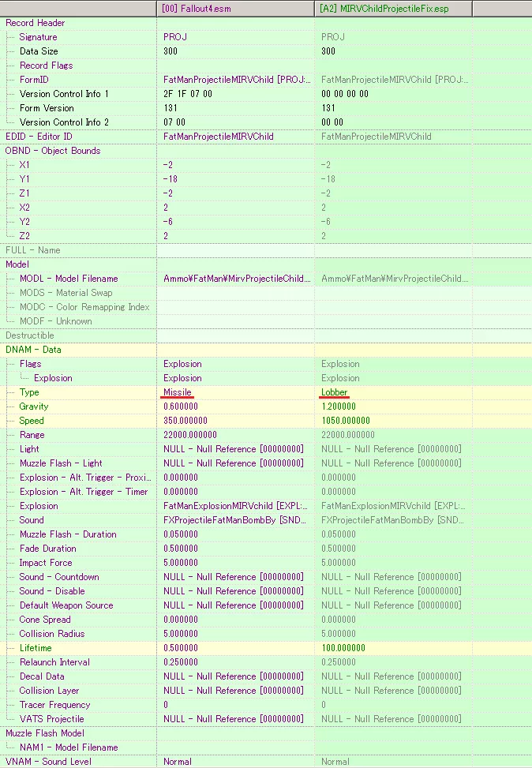Click Speed value 350.000000
The width and height of the screenshot is (532, 768).
pos(185,421)
